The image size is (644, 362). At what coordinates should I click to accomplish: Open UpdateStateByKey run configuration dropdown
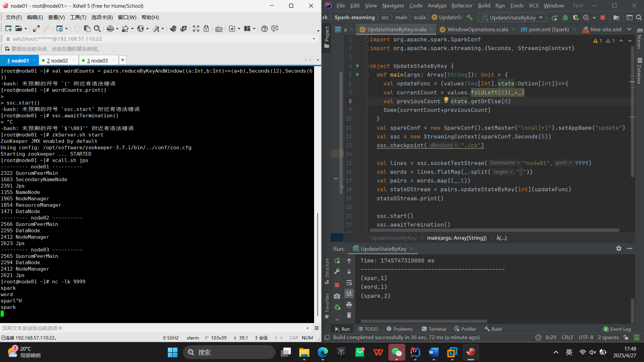[512, 17]
